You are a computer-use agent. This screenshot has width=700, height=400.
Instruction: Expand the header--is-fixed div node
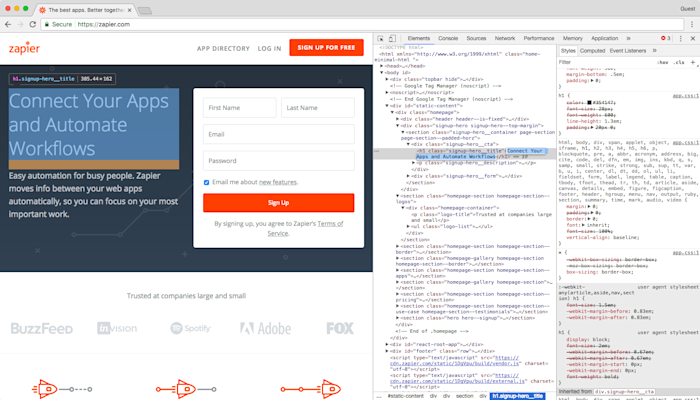tap(398, 119)
